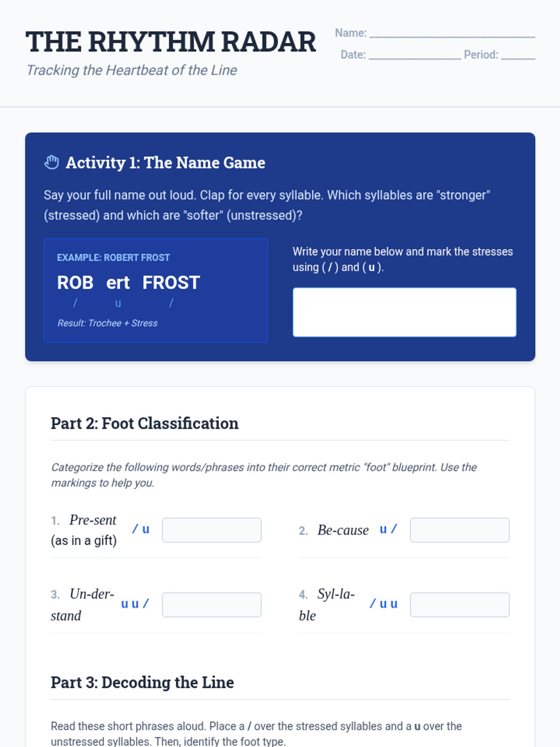This screenshot has width=560, height=747.
Task: Click THE RHYTHM RADAR title
Action: (171, 42)
